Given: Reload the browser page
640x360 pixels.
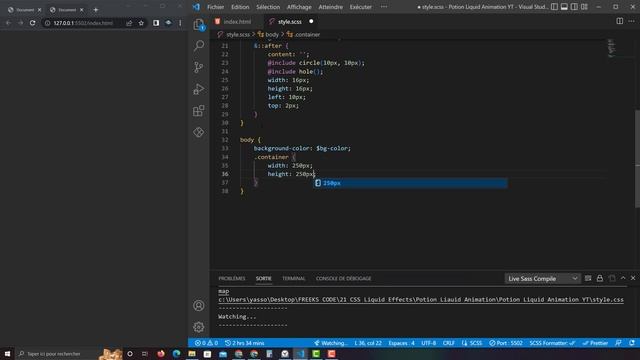Looking at the screenshot, I should coord(33,23).
